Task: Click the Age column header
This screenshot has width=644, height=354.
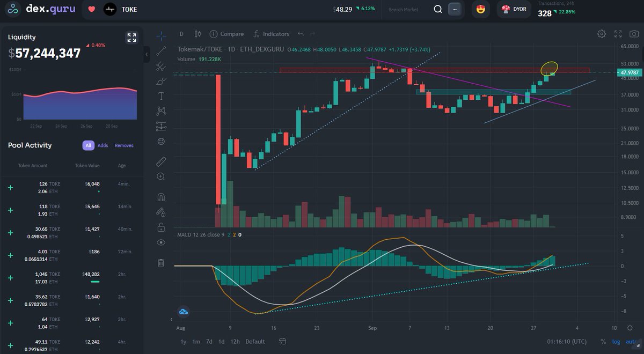Action: 122,166
